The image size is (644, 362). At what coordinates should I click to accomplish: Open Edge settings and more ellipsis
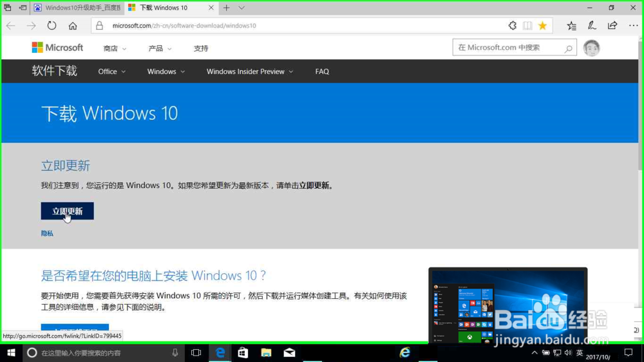click(x=633, y=26)
